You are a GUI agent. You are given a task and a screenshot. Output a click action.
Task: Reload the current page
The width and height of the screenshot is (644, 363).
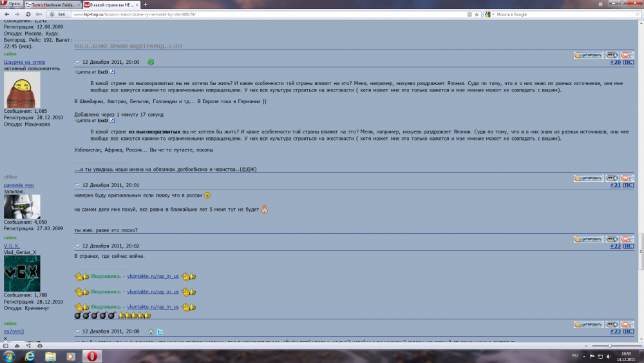coord(28,14)
